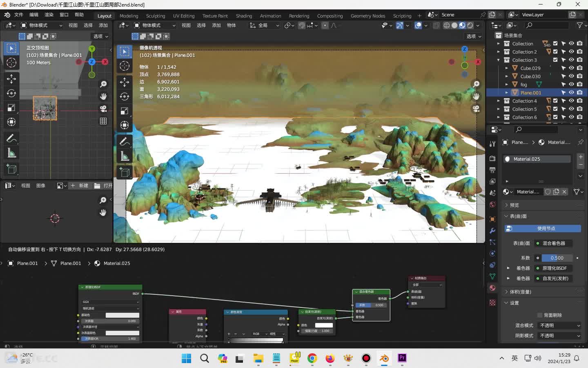Toggle proportional editing in viewport header
The width and height of the screenshot is (588, 368).
(325, 25)
